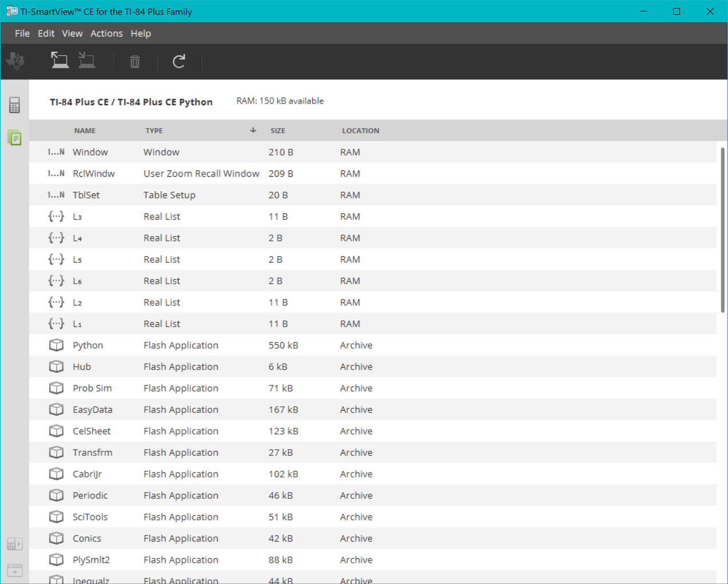Click the Texas Instruments logo icon
728x584 pixels.
[15, 61]
